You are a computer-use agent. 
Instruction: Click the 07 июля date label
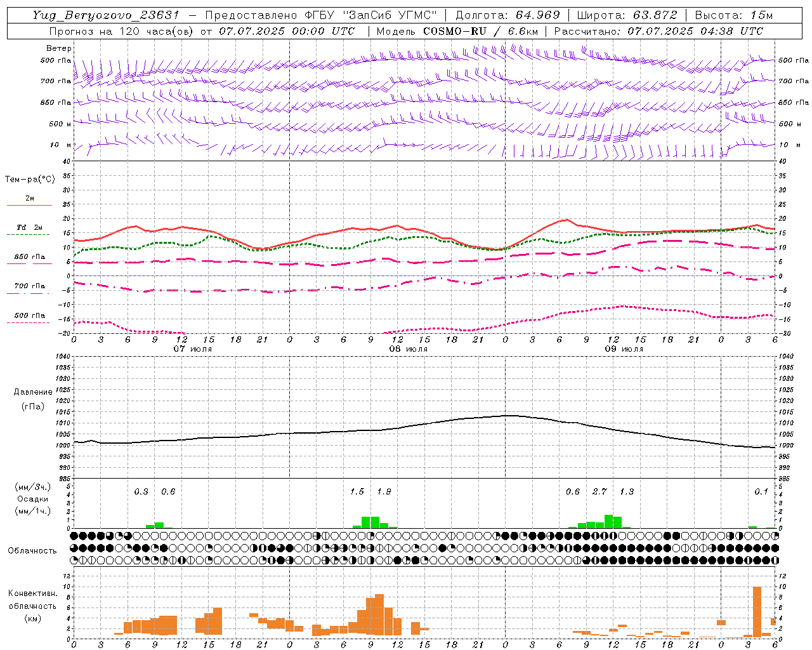[x=193, y=349]
